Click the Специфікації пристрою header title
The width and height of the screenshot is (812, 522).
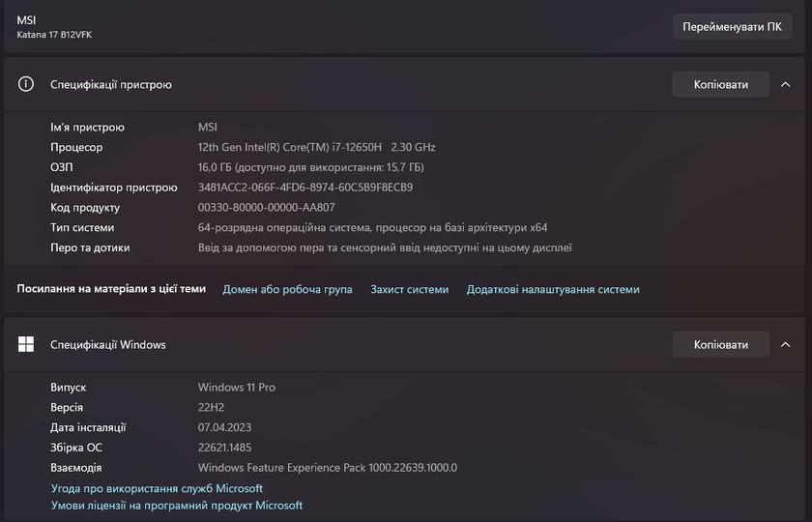[111, 84]
